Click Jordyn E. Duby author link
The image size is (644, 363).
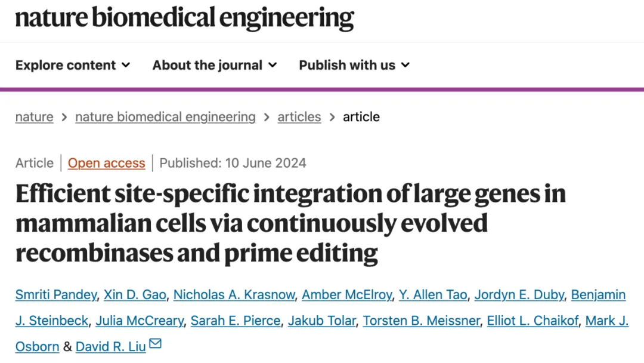click(x=519, y=294)
